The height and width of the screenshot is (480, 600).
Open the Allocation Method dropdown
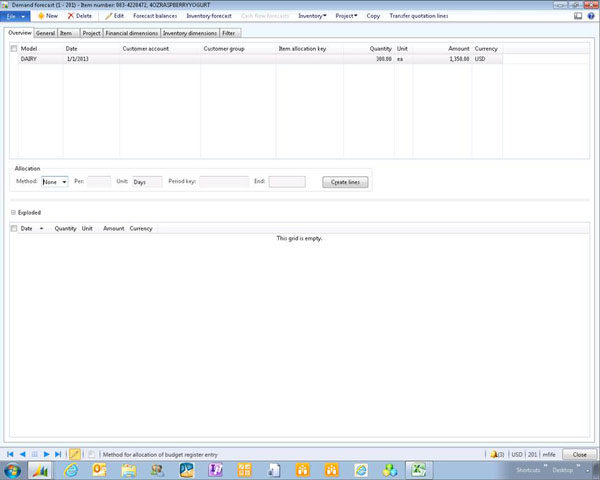[64, 182]
